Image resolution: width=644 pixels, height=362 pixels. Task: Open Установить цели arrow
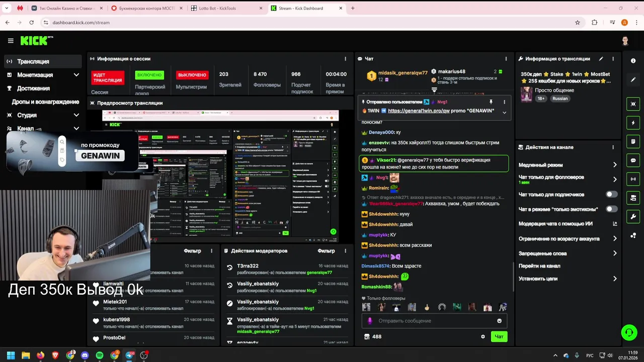point(615,279)
